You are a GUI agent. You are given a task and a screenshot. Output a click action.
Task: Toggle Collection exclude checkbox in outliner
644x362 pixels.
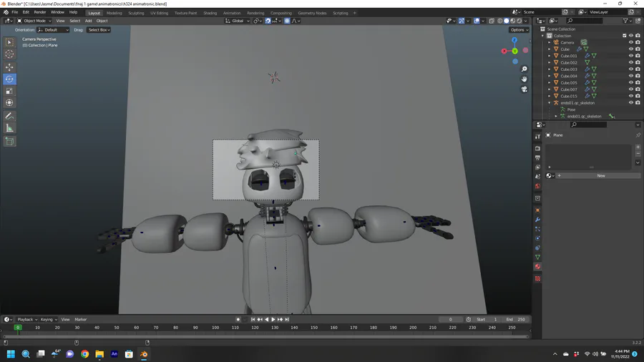pos(624,36)
